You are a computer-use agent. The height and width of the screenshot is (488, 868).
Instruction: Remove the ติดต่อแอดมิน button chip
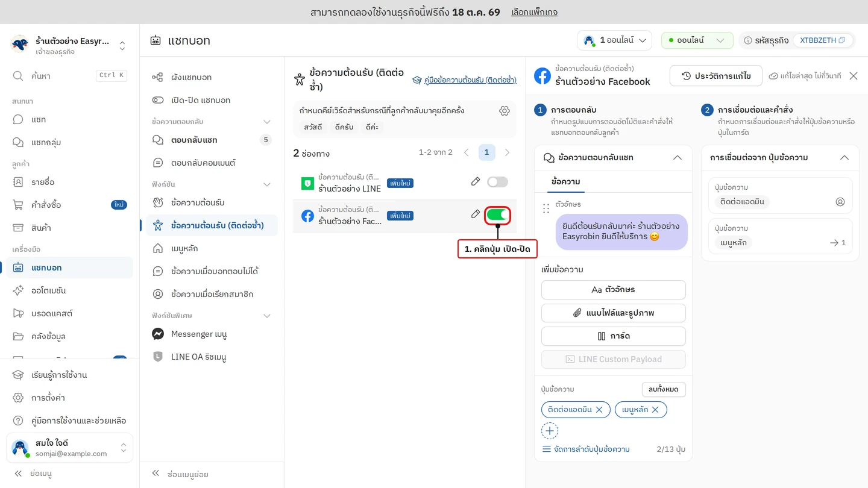tap(599, 410)
